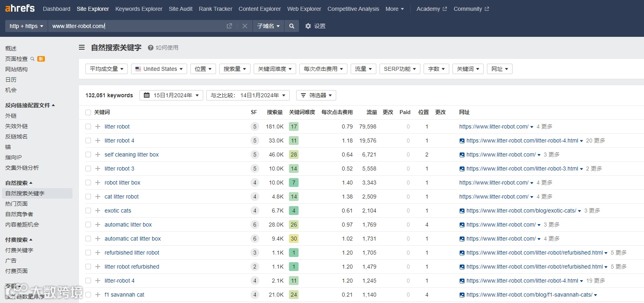Open 付费关键字 in sidebar

tap(19, 250)
